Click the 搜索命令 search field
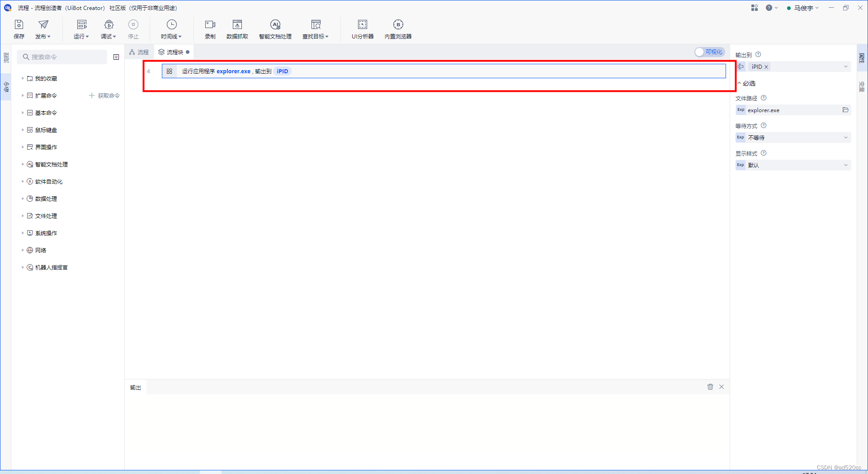Image resolution: width=868 pixels, height=474 pixels. pyautogui.click(x=62, y=57)
